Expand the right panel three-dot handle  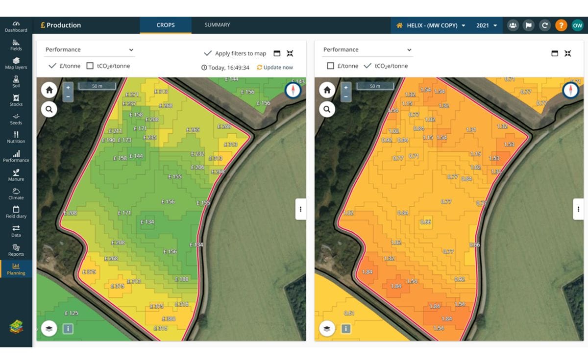point(578,209)
